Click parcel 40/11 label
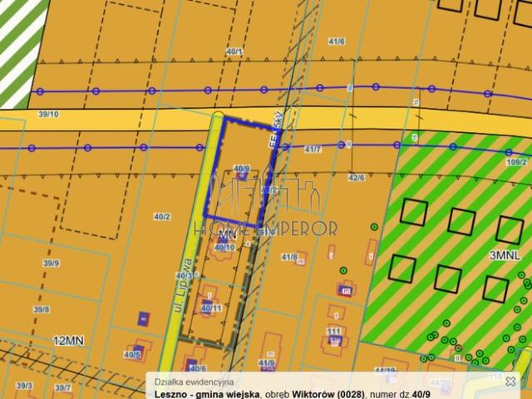Screen dimensions: 532x399 pyautogui.click(x=211, y=308)
